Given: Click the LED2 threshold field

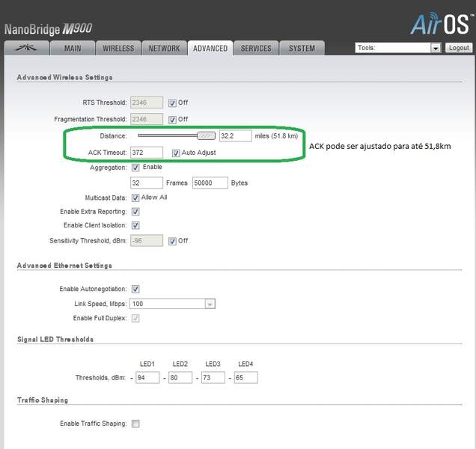Looking at the screenshot, I should [180, 378].
